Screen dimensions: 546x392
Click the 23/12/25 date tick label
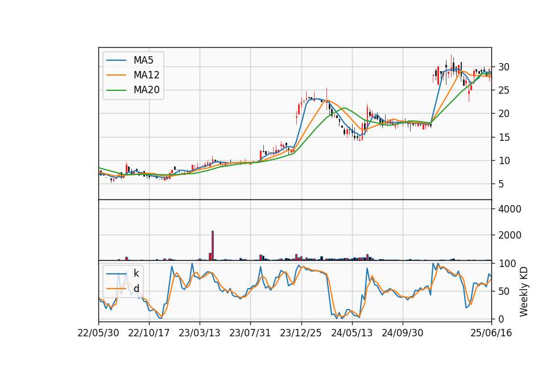(301, 333)
